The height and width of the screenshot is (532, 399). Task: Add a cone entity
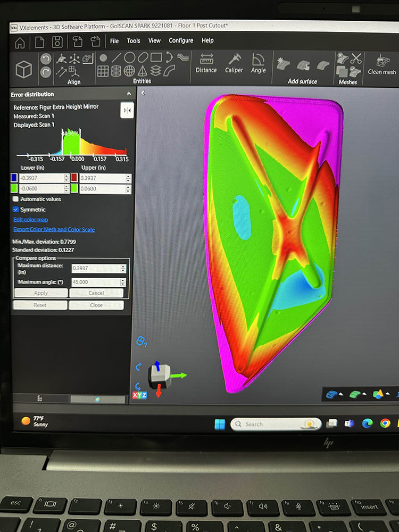click(x=143, y=71)
